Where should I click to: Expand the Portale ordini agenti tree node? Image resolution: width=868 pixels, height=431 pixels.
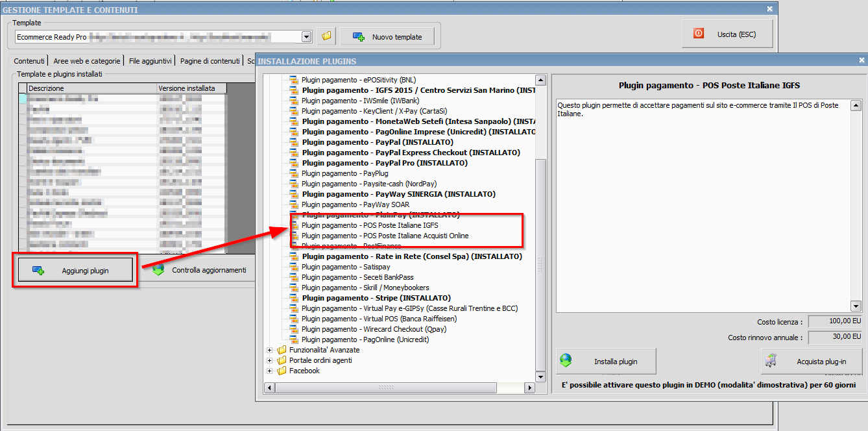(270, 360)
